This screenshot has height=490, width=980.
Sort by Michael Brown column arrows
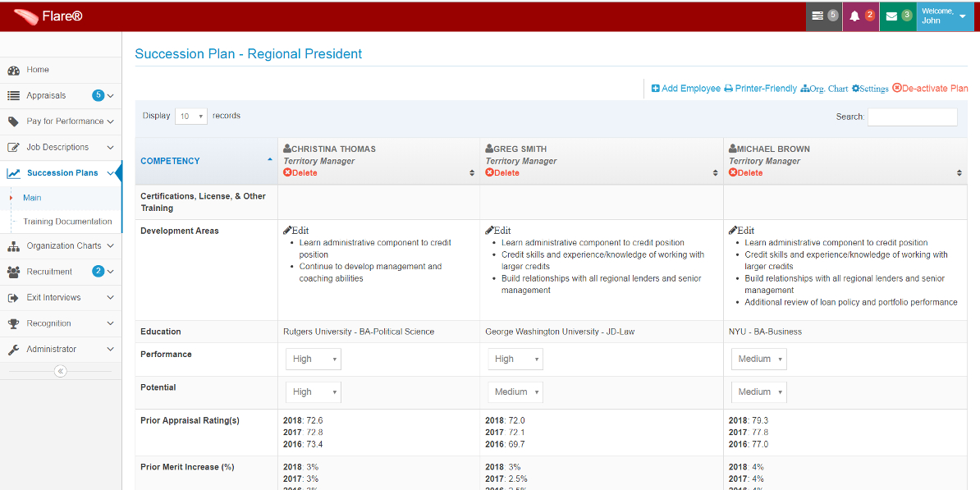click(x=959, y=173)
